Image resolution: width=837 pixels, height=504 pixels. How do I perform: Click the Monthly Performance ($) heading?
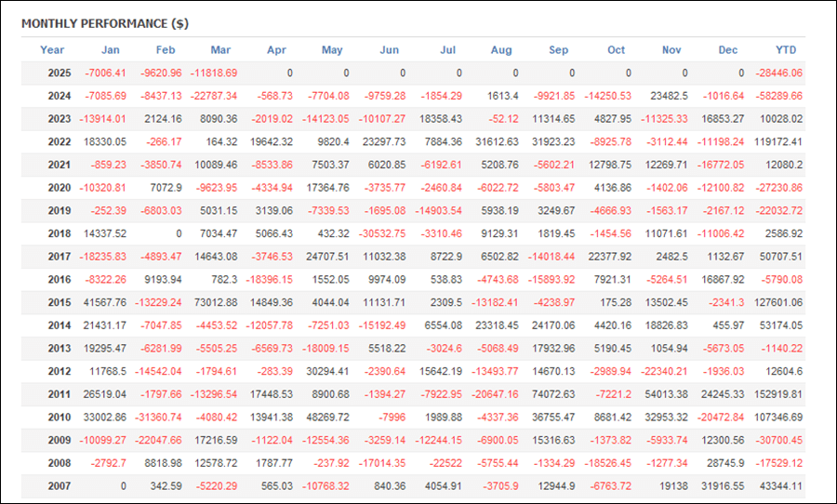click(105, 23)
